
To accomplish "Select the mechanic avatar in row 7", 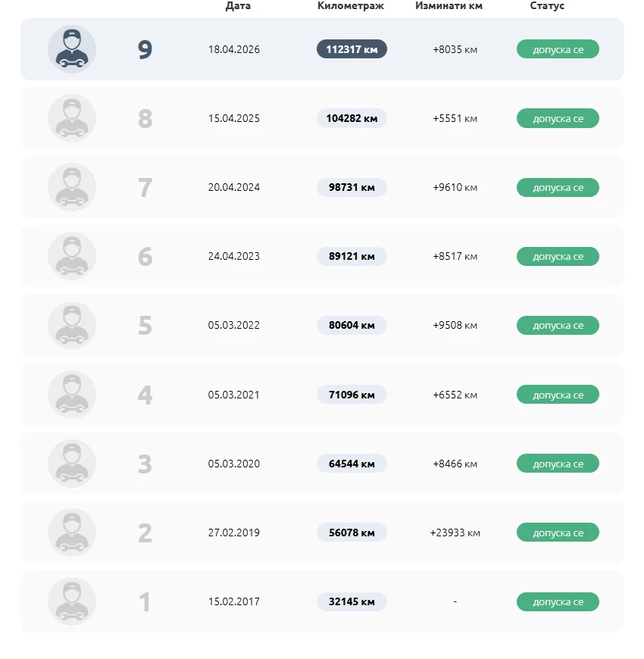I will pos(72,187).
